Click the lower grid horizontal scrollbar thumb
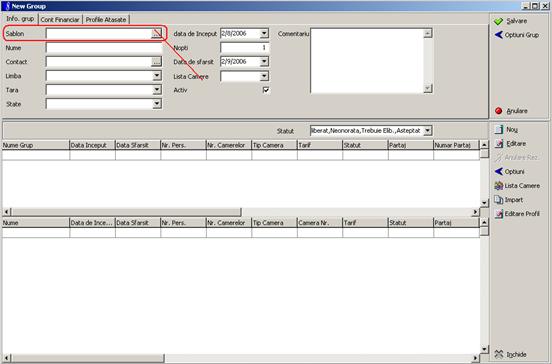Image resolution: width=552 pixels, height=364 pixels. pyautogui.click(x=88, y=358)
